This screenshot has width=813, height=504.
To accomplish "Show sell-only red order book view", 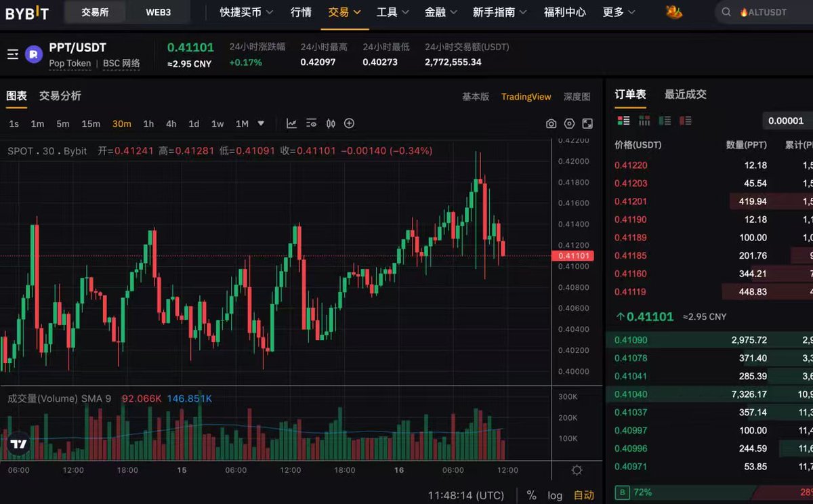I will [x=686, y=121].
